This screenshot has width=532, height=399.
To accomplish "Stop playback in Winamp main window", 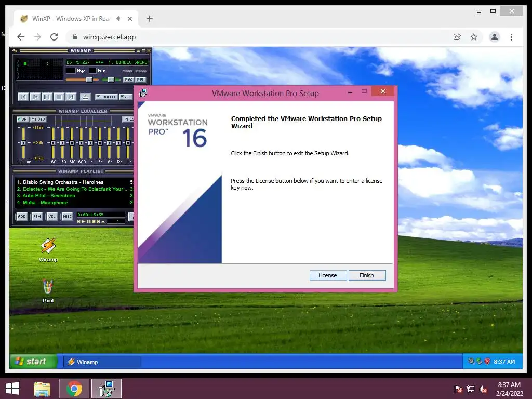I will pyautogui.click(x=59, y=97).
